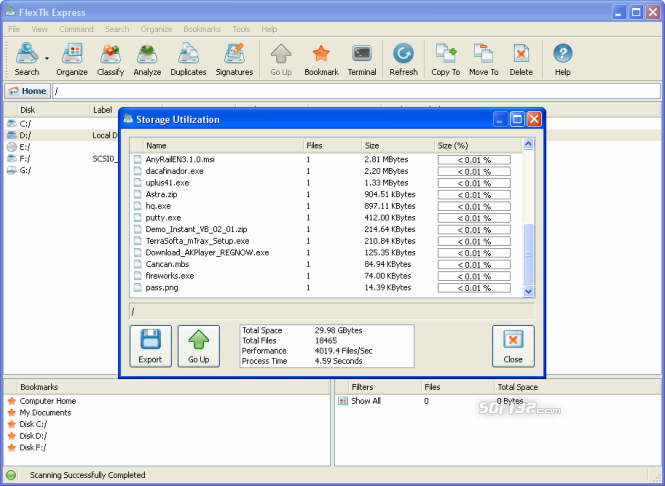Choose the Copy To command

(x=445, y=59)
